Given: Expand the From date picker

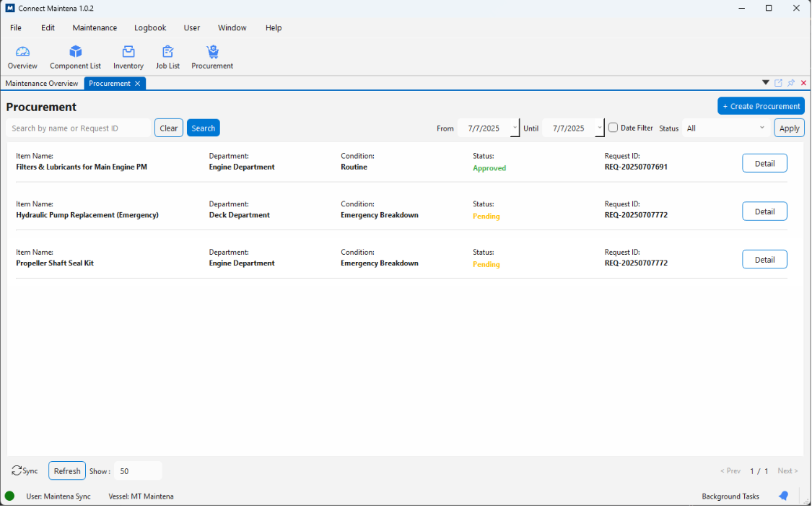Looking at the screenshot, I should pos(515,128).
